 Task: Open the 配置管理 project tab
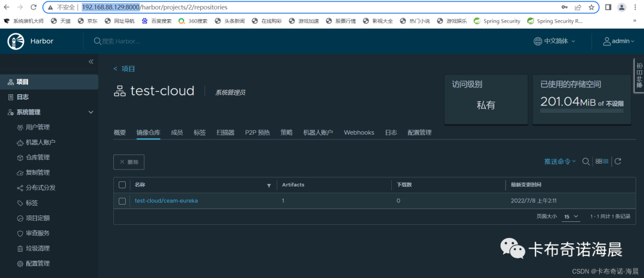tap(419, 132)
